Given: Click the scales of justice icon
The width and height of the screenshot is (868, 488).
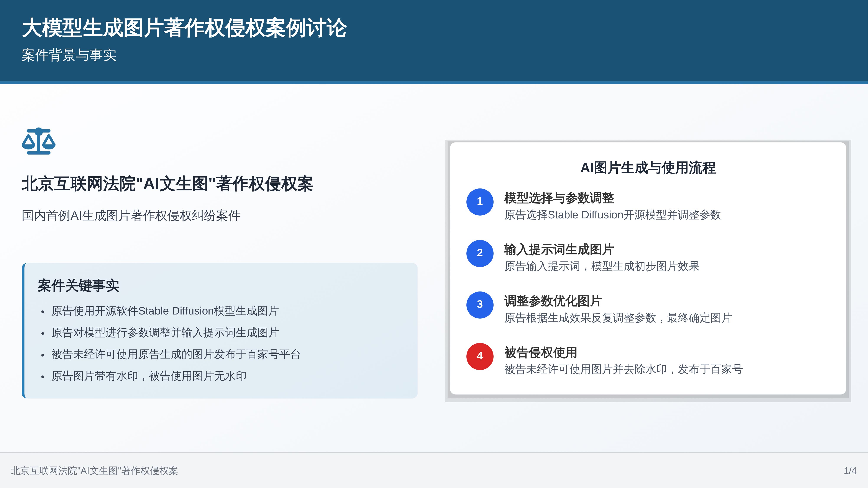Looking at the screenshot, I should pyautogui.click(x=38, y=141).
